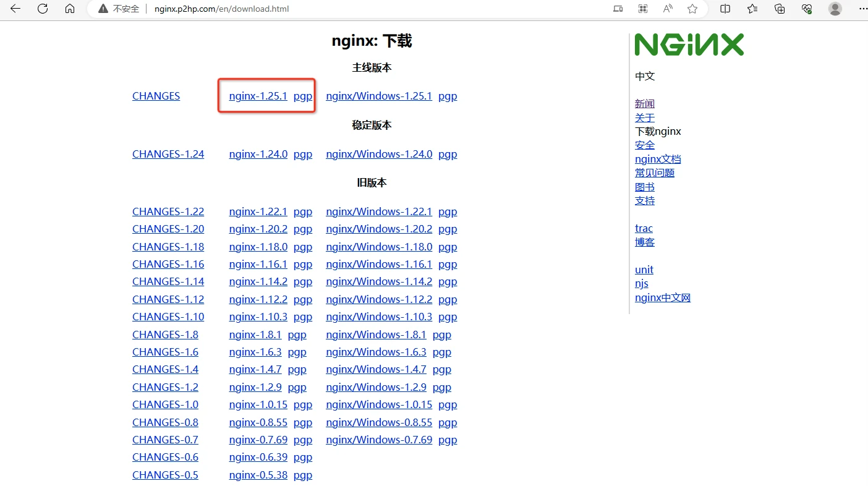Download nginx-1.4.7
The width and height of the screenshot is (868, 486).
255,369
